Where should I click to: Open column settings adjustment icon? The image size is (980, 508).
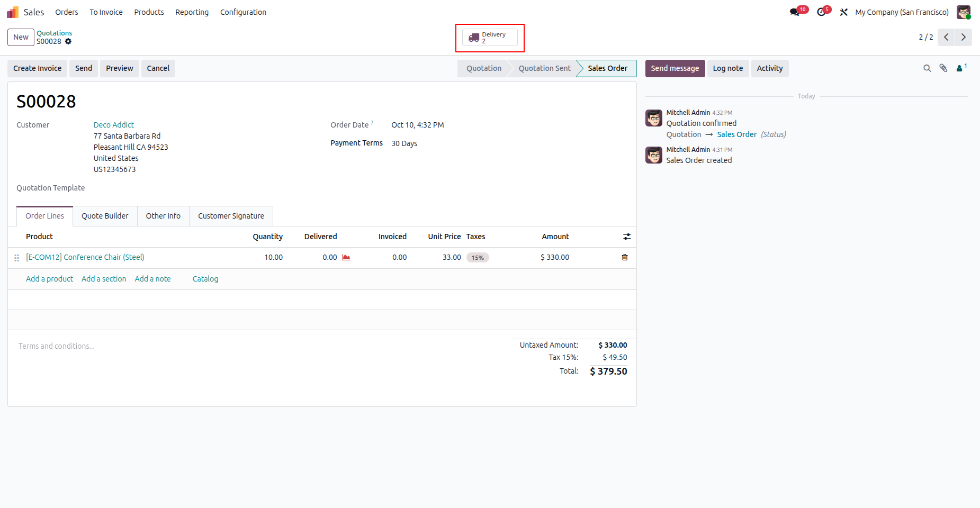tap(627, 237)
